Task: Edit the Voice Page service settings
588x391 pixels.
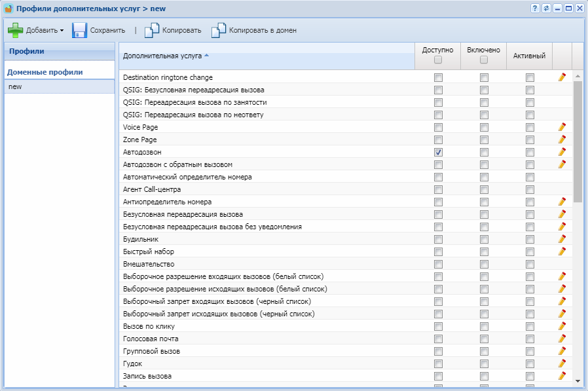Action: pos(562,127)
